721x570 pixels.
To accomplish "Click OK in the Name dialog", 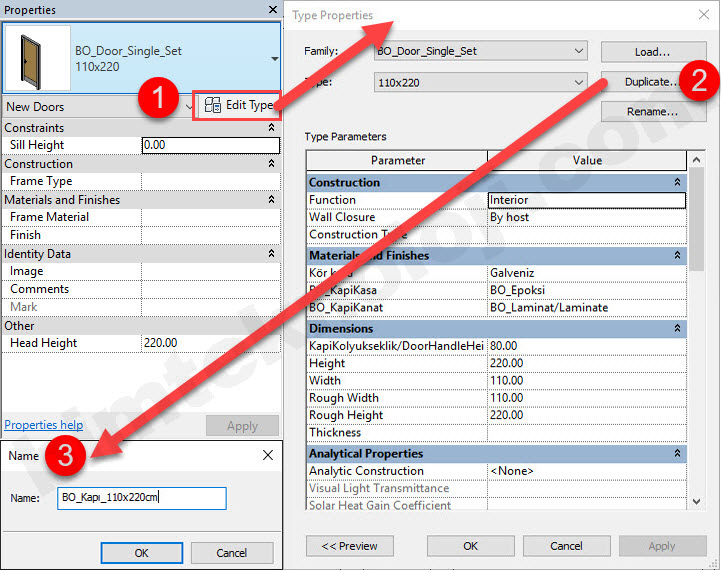I will 141,552.
